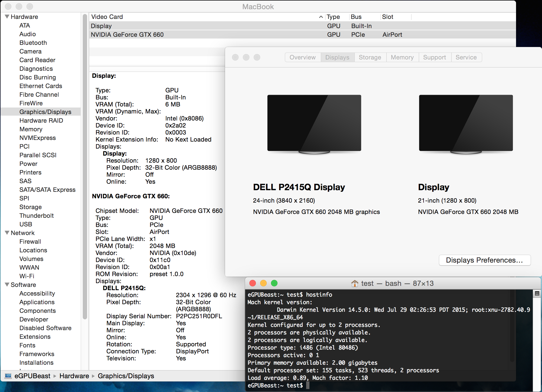The width and height of the screenshot is (542, 392).
Task: Switch to the Displays tab
Action: click(x=337, y=57)
